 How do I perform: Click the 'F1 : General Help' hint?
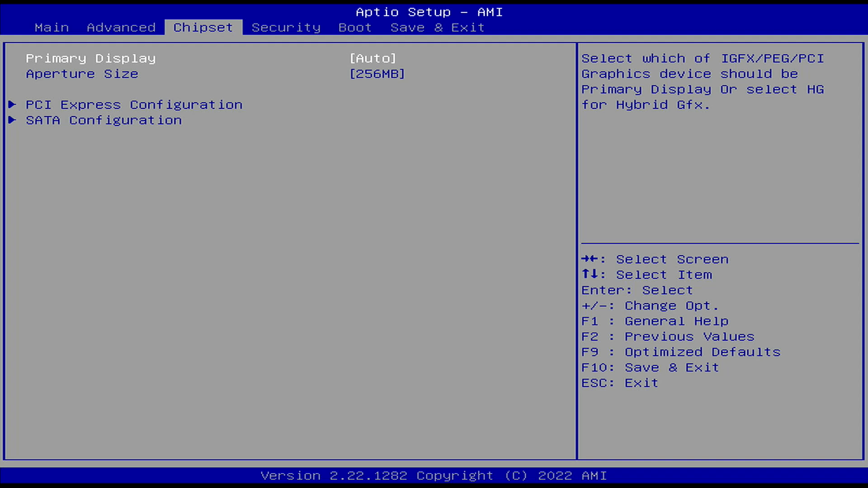(655, 321)
